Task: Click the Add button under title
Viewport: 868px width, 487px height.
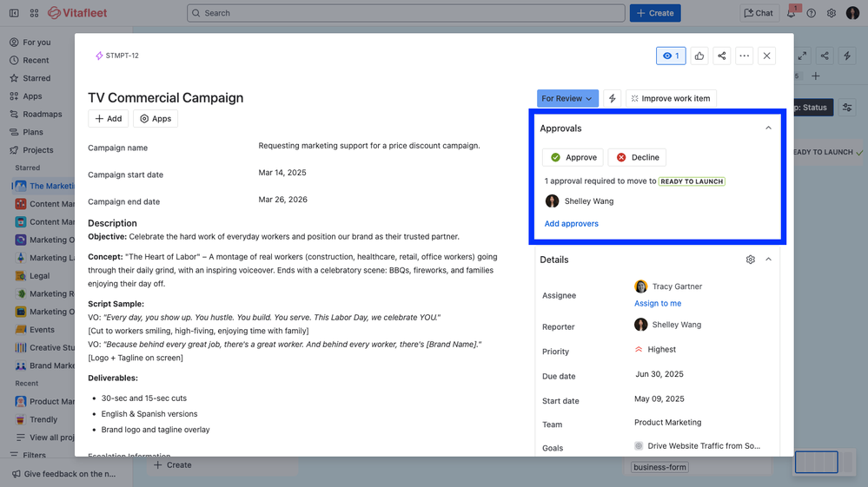Action: coord(108,119)
